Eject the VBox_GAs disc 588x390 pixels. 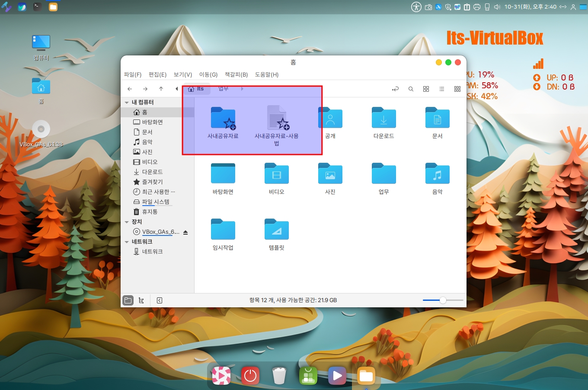[185, 232]
